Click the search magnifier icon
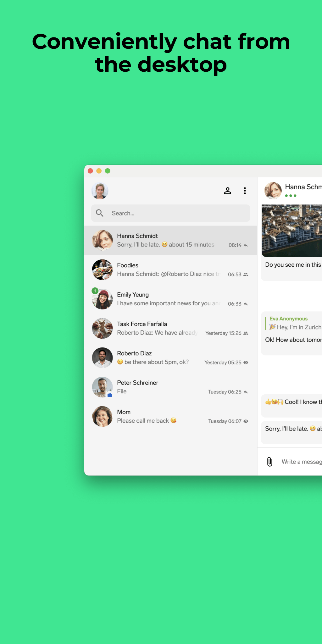322x644 pixels. coord(100,213)
